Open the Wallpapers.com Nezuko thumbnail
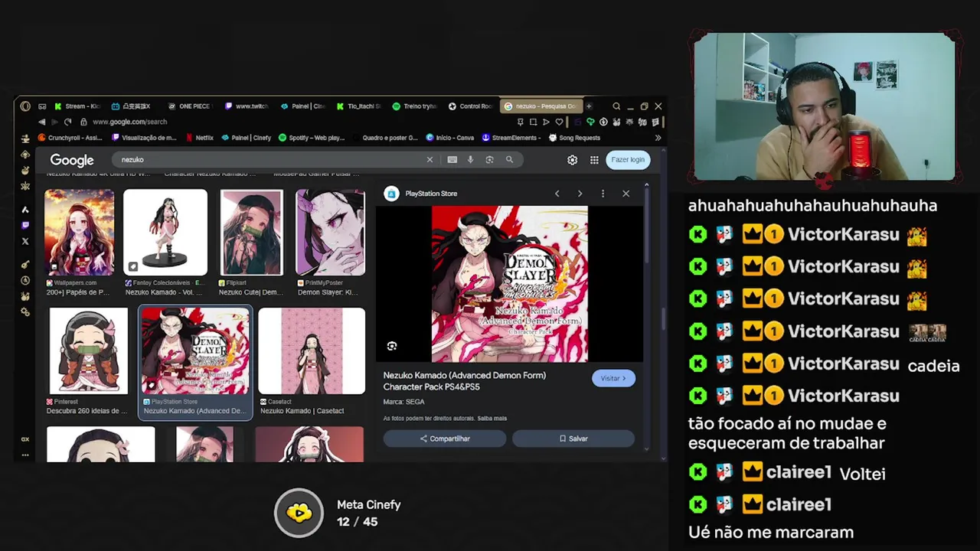Viewport: 980px width, 551px height. coord(80,233)
